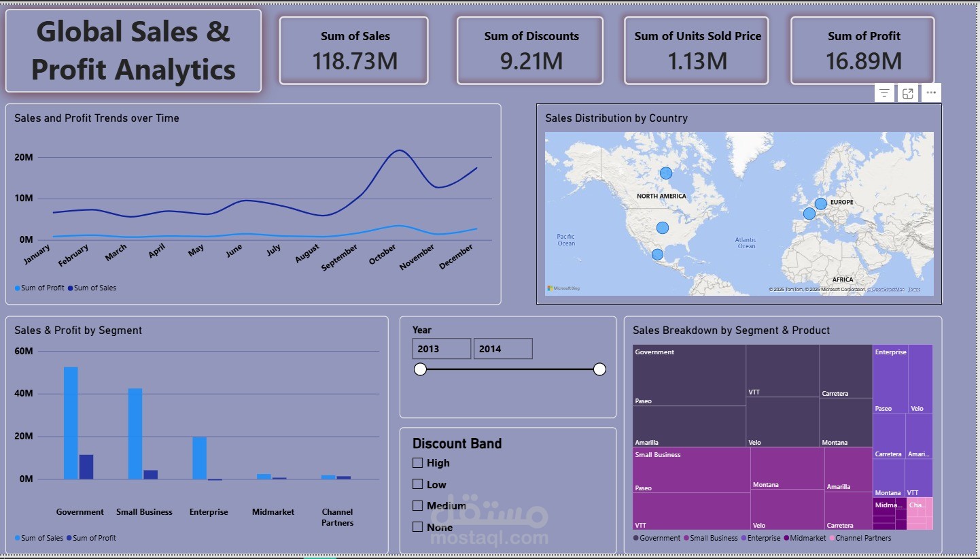The image size is (980, 559).
Task: Click Sum of Sales legend in segment chart
Action: (39, 538)
